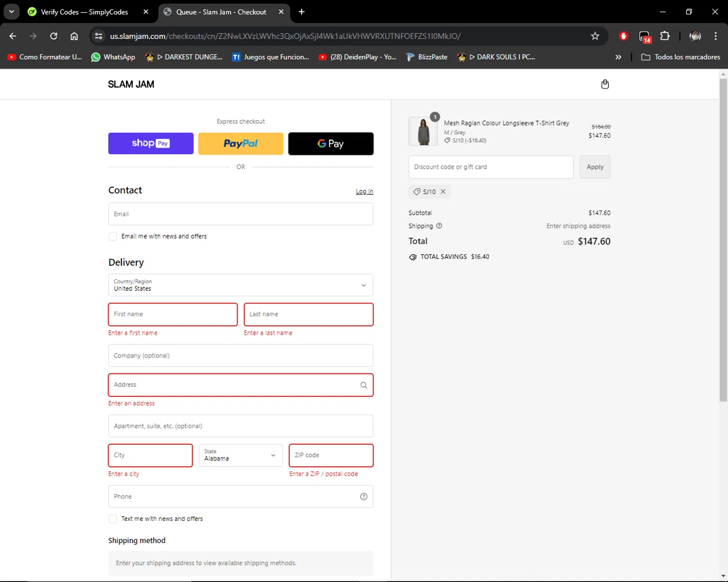Go to the browser home page
Screen dimensions: 728x582
point(74,36)
